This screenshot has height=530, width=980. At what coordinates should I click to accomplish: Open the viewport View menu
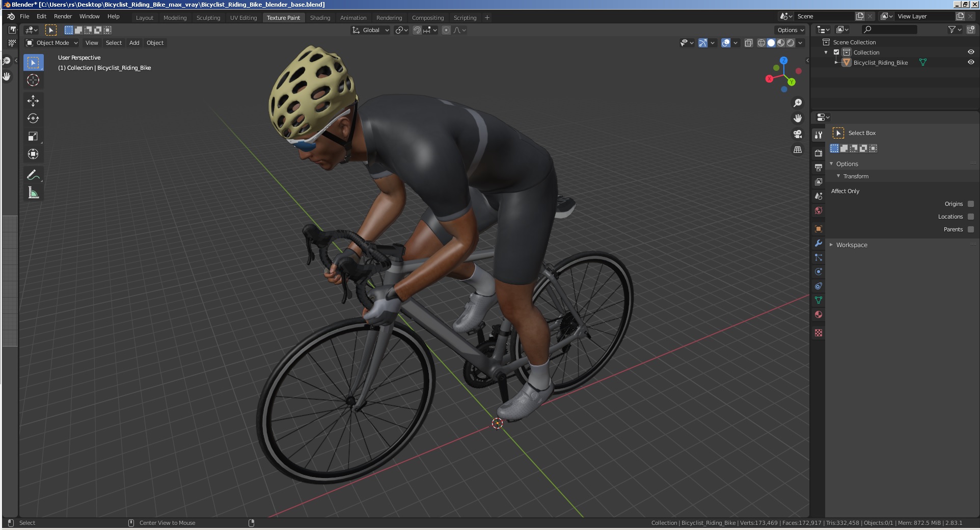(92, 43)
